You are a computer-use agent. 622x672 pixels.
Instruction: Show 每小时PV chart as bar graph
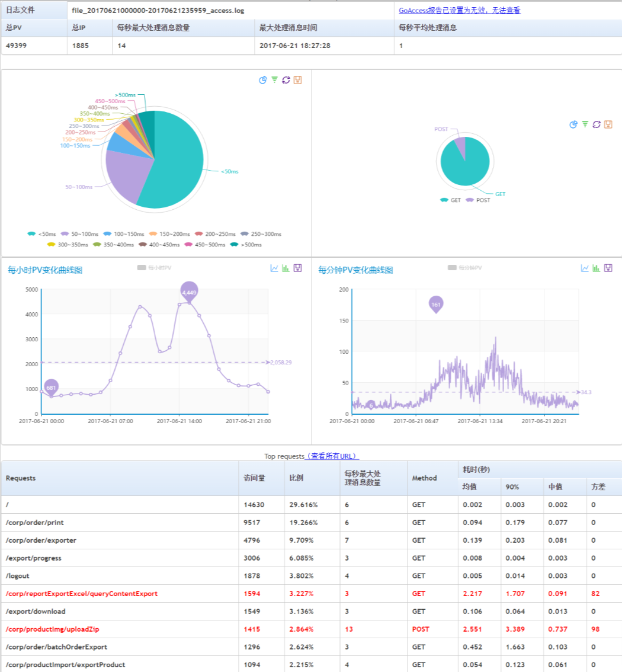click(286, 268)
